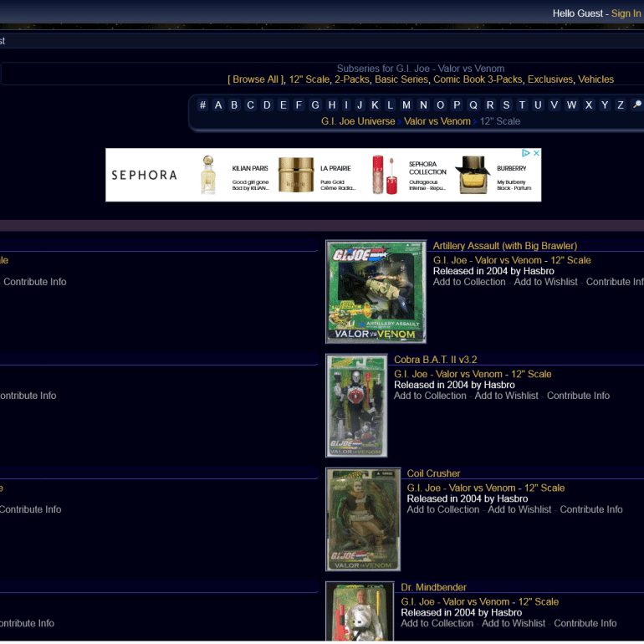Close the Sephora ad with X icon
This screenshot has width=644, height=644.
(x=536, y=154)
